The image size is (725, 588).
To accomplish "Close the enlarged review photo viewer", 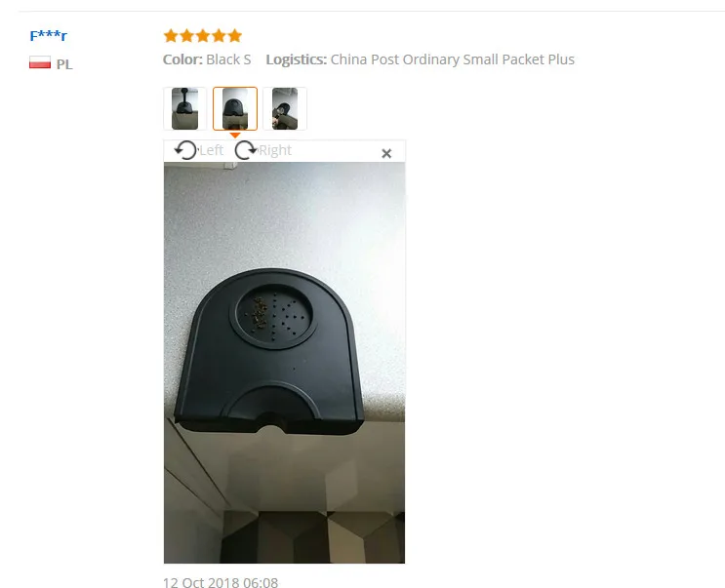I will [386, 153].
